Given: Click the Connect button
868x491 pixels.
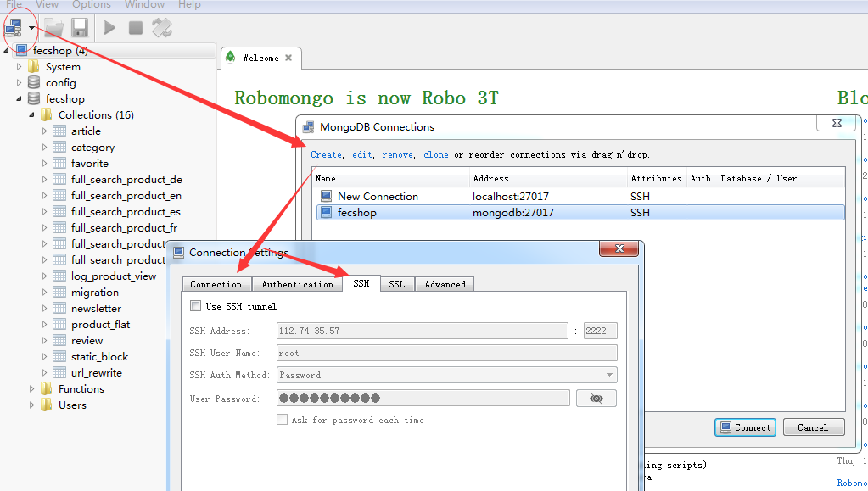Looking at the screenshot, I should tap(745, 427).
